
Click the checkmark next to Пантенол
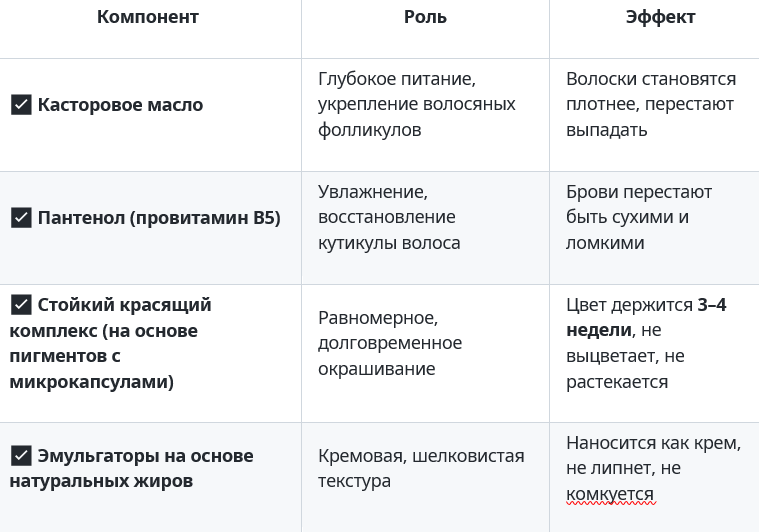[21, 217]
